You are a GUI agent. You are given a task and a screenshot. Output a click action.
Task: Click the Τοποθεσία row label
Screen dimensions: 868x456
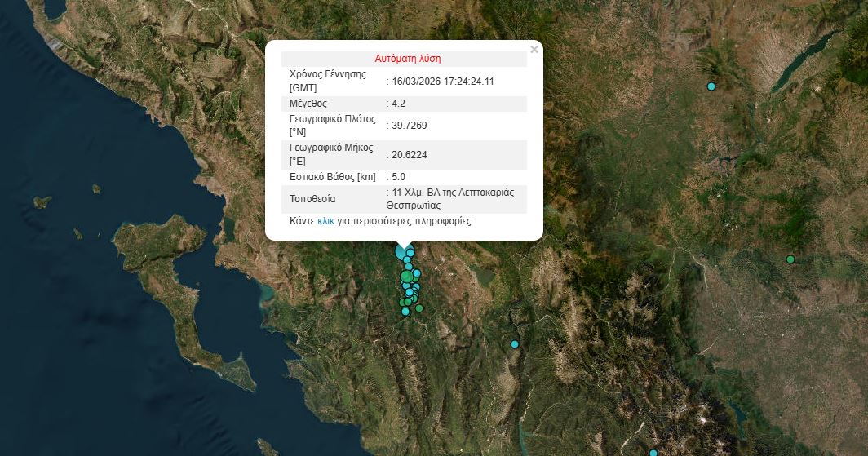pos(312,199)
